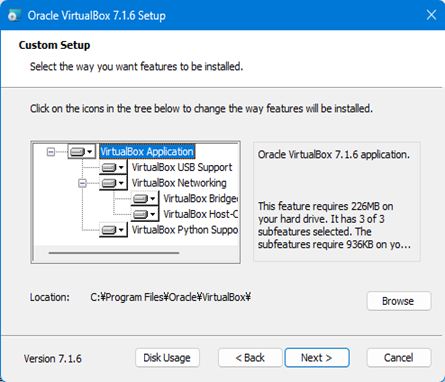Click the Browse button for install location

(x=399, y=301)
